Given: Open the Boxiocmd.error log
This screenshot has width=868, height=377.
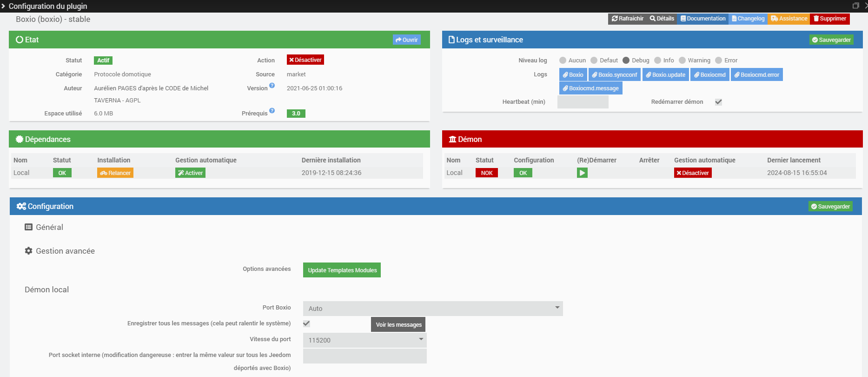Looking at the screenshot, I should click(757, 74).
